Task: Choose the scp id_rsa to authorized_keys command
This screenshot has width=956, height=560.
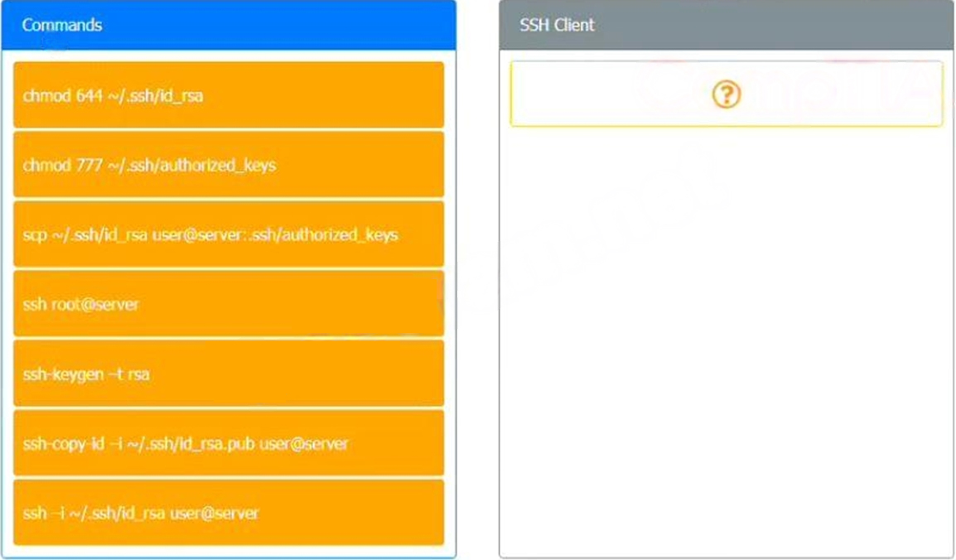Action: click(229, 234)
